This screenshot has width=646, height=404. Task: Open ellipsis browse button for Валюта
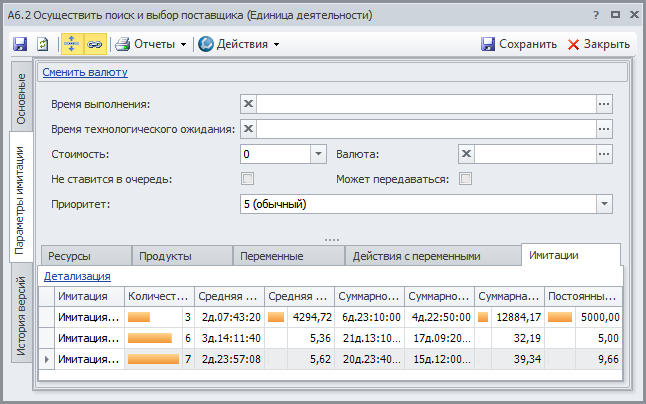pyautogui.click(x=603, y=154)
